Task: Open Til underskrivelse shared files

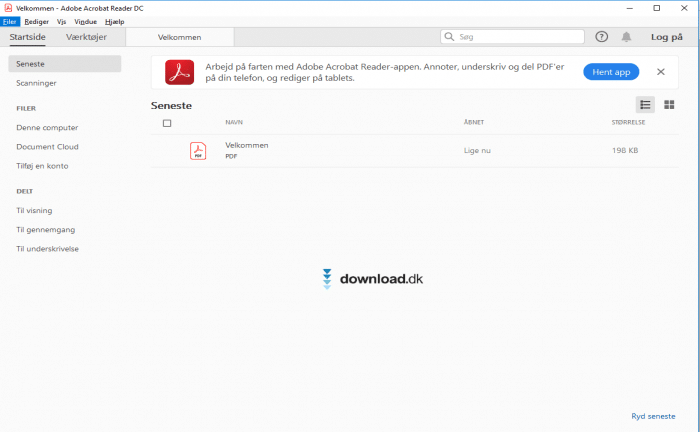Action: [47, 249]
